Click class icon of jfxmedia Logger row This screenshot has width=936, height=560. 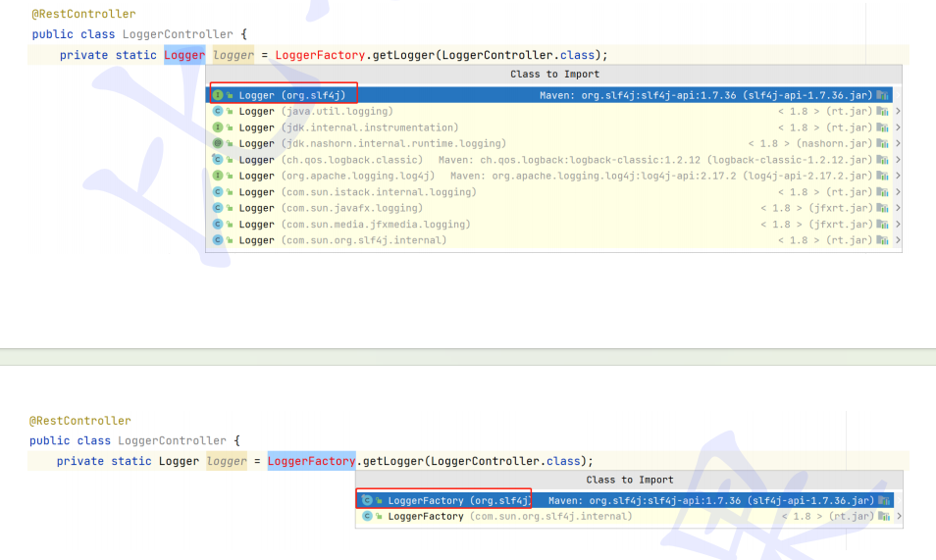click(218, 224)
